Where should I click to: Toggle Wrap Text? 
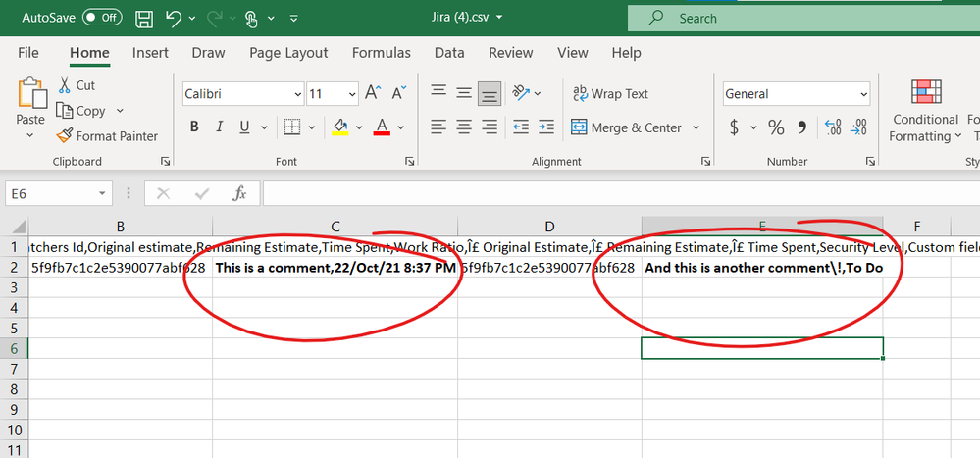coord(610,94)
